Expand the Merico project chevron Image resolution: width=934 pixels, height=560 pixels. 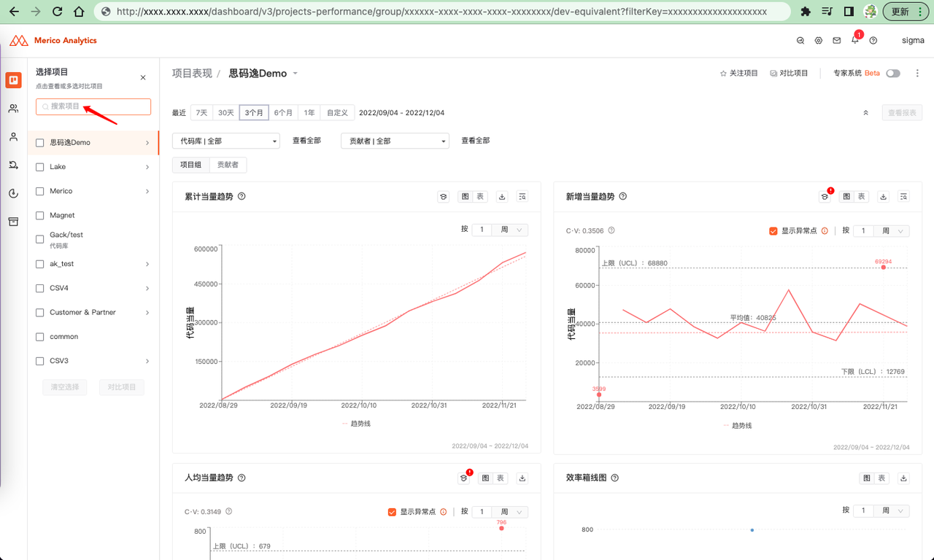point(147,191)
